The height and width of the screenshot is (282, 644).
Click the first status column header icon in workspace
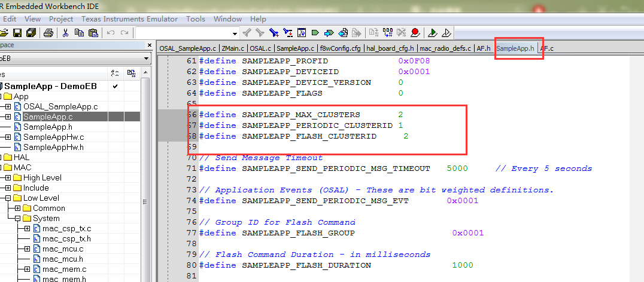click(x=115, y=73)
